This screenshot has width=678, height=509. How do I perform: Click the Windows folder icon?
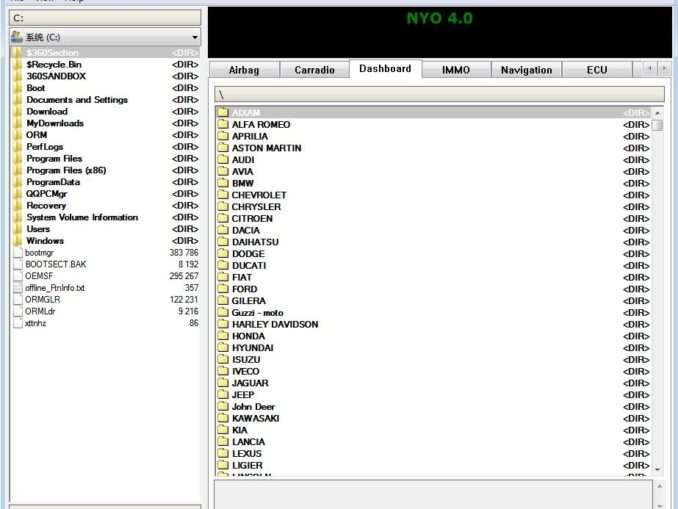click(18, 240)
